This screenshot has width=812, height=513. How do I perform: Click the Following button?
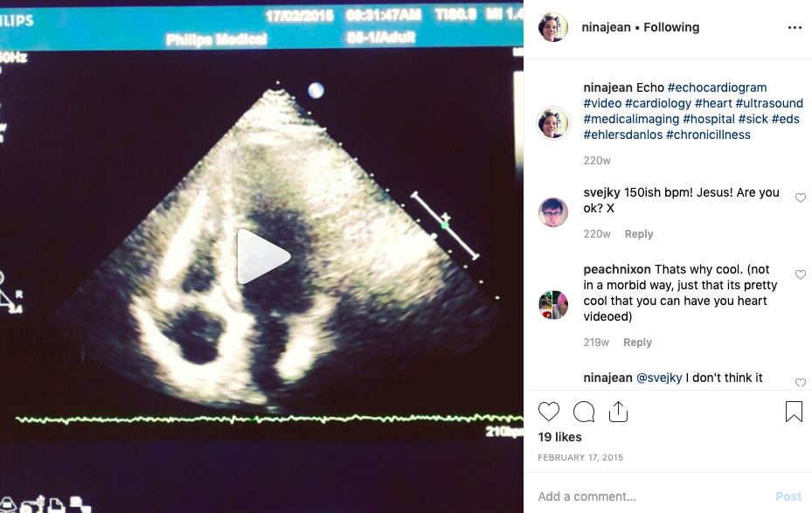pos(671,27)
